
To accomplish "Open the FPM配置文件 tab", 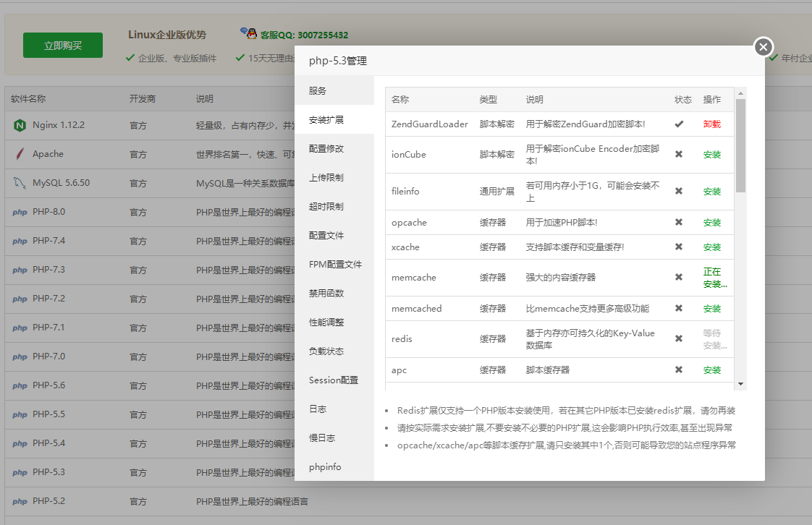I will [334, 265].
